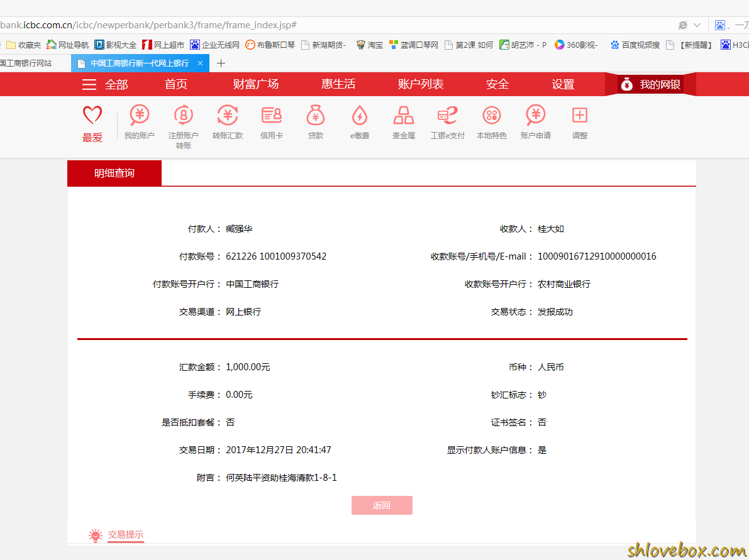Open 惠生活 menu item
Screen dimensions: 749x560
[x=338, y=84]
